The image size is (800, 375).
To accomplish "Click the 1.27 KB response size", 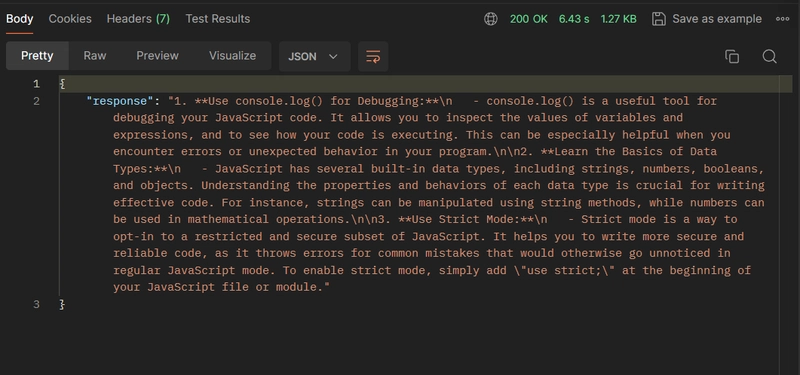I will coord(618,19).
